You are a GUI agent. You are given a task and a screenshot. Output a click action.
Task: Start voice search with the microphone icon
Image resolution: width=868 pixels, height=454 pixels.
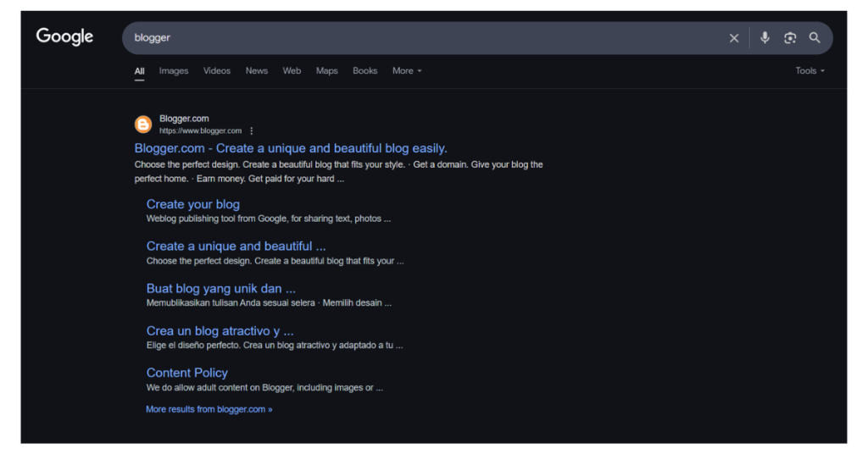coord(765,37)
